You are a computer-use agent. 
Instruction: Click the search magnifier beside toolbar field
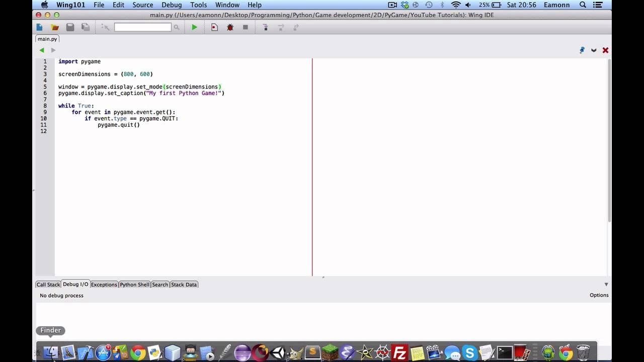176,27
